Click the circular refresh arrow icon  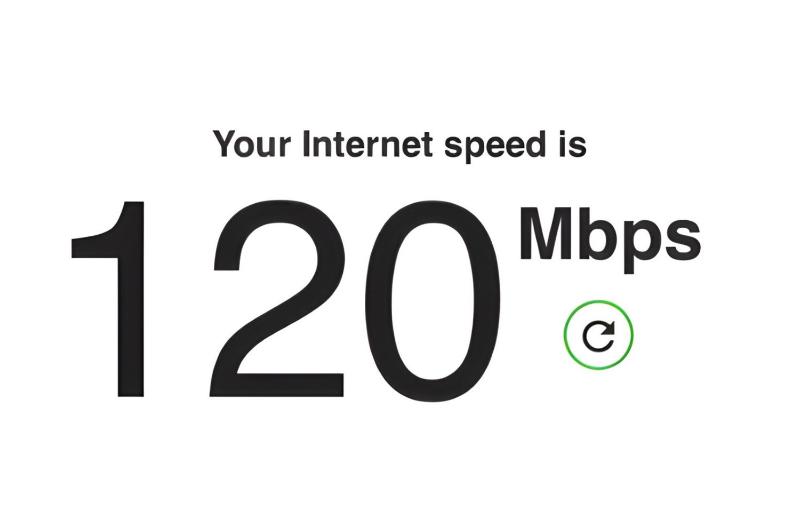(598, 335)
